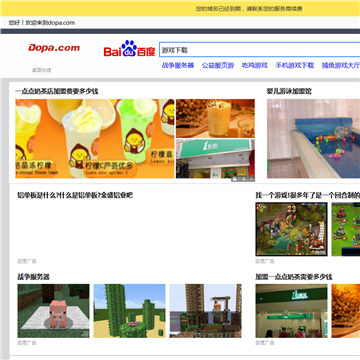360x360 pixels.
Task: Select the fantasy strategy game screenshot with 23
Action: click(292, 229)
